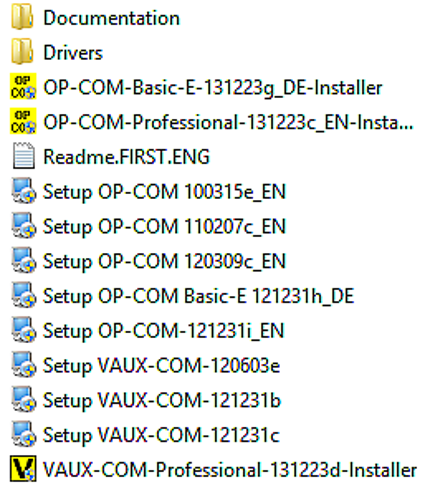The height and width of the screenshot is (500, 430).
Task: Select the Readme.FIRST.ENG text file icon
Action: tap(23, 156)
